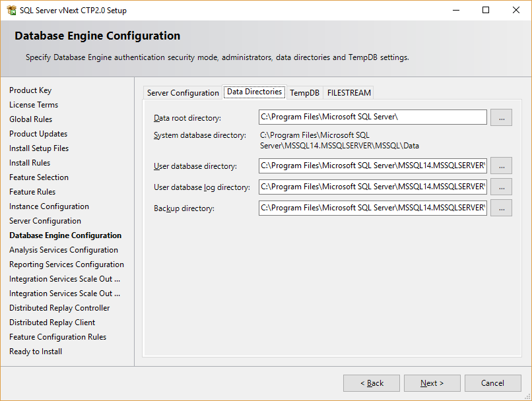Open the TempDB tab
This screenshot has width=532, height=401.
(305, 93)
